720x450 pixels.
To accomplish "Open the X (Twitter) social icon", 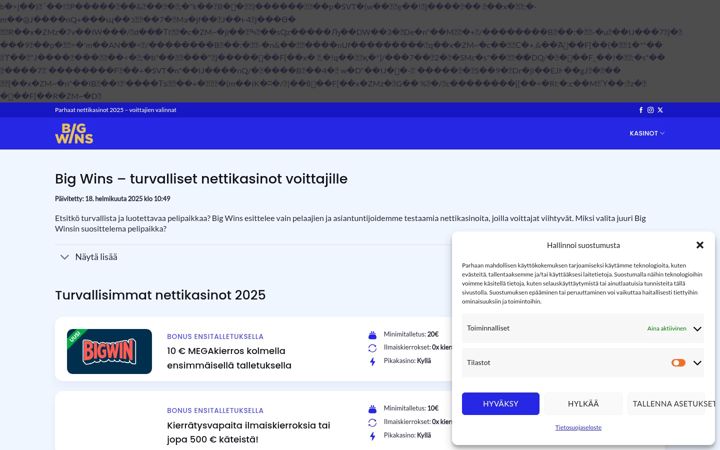I will coord(660,110).
